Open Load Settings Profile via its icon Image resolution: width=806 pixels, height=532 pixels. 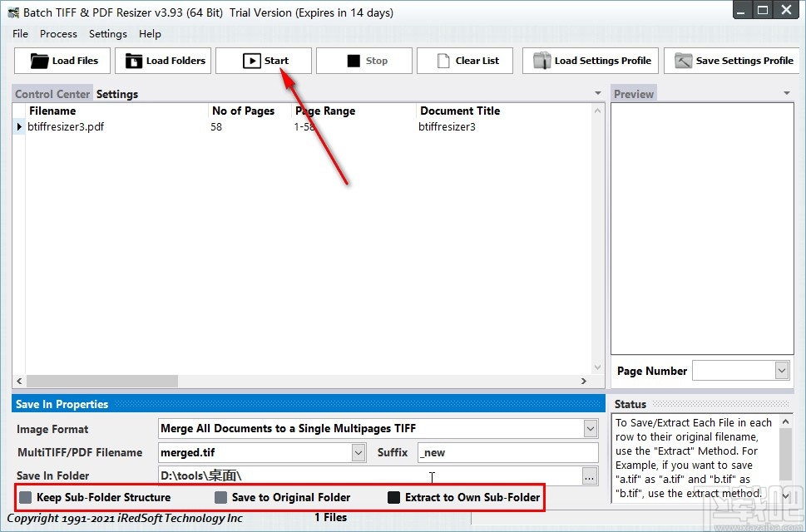(x=541, y=60)
